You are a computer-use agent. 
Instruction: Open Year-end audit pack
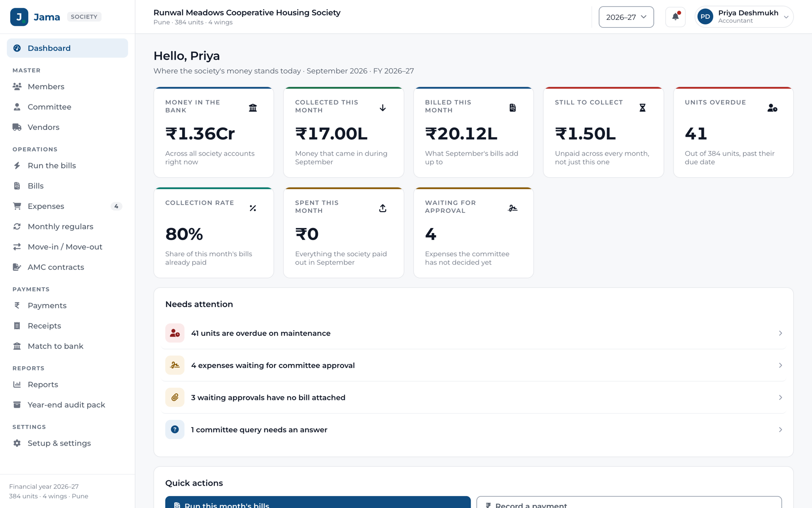point(67,405)
